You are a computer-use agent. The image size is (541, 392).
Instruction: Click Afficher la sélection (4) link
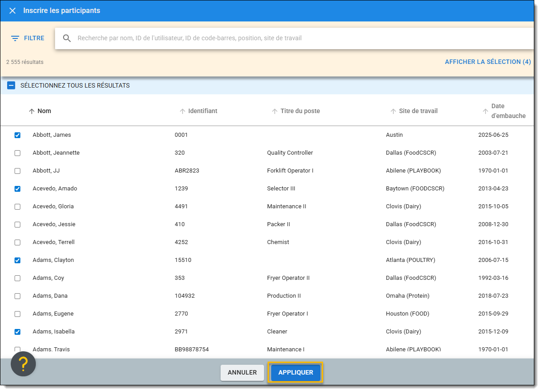point(487,62)
